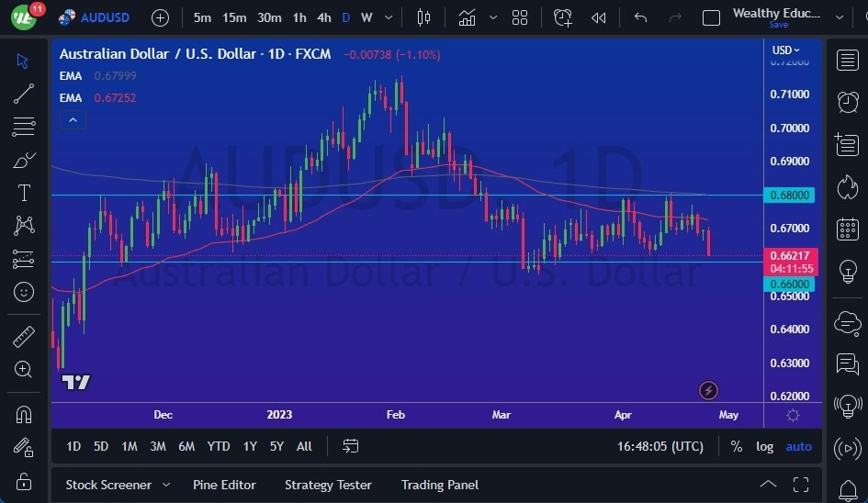This screenshot has width=868, height=503.
Task: Open the ideas lightbulb panel
Action: [x=848, y=271]
